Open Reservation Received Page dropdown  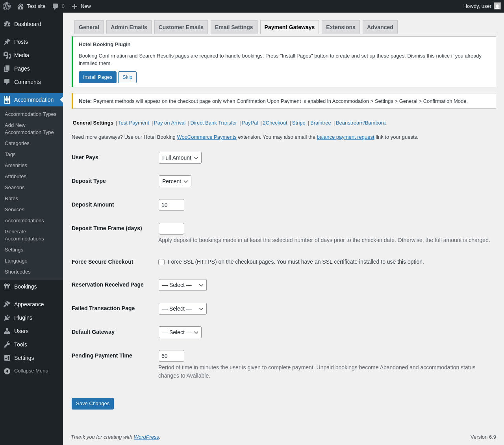183,285
